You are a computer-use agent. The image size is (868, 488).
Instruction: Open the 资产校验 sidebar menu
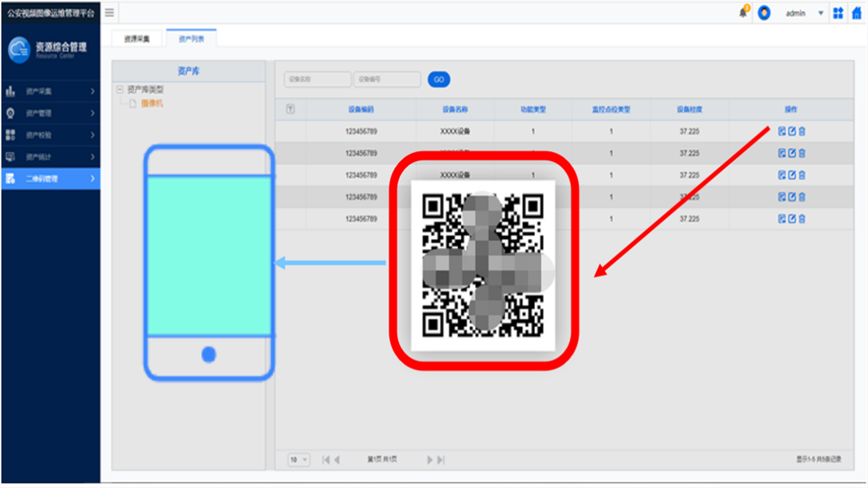pyautogui.click(x=51, y=135)
